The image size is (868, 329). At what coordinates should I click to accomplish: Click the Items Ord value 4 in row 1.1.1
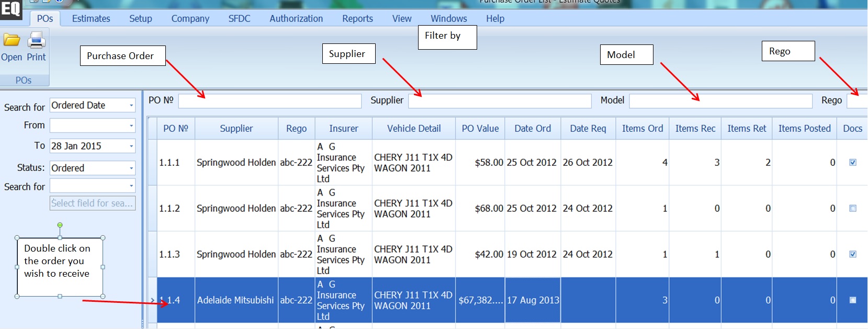coord(642,163)
